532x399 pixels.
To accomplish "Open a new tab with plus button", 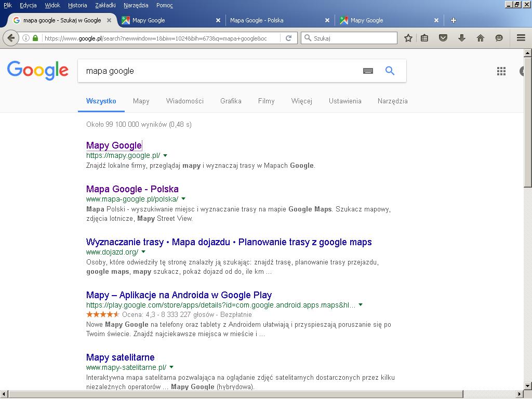I will tap(453, 20).
